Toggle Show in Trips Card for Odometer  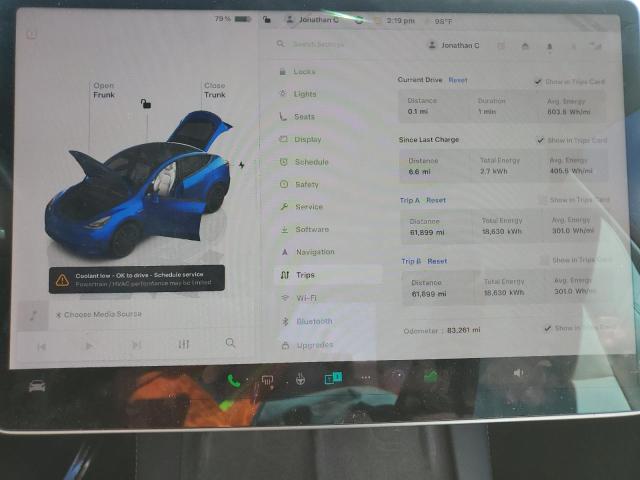click(547, 328)
